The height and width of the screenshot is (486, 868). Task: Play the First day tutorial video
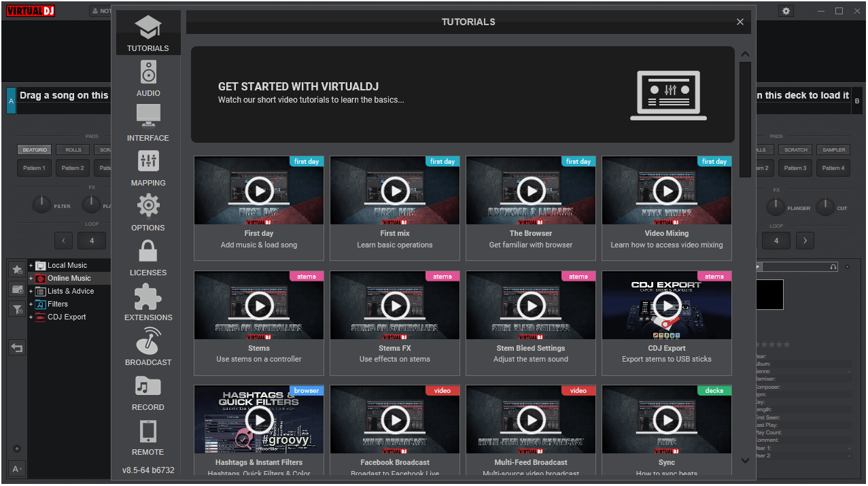258,190
